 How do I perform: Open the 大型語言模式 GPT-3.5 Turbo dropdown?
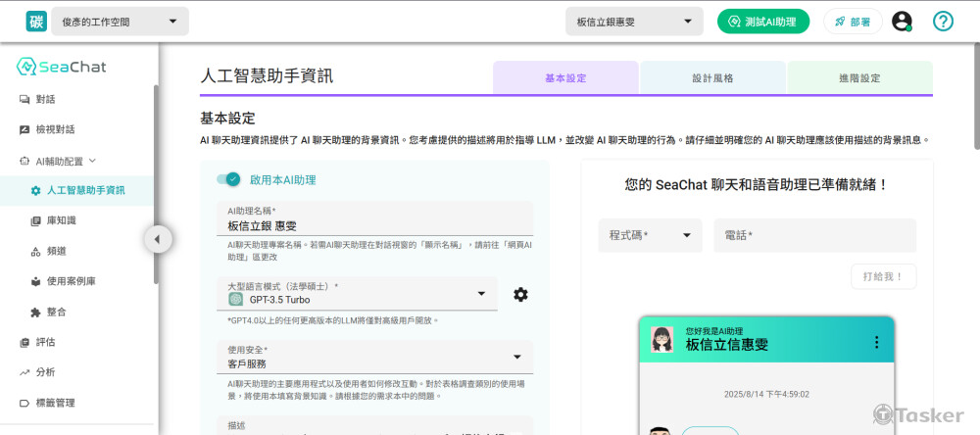click(x=358, y=294)
